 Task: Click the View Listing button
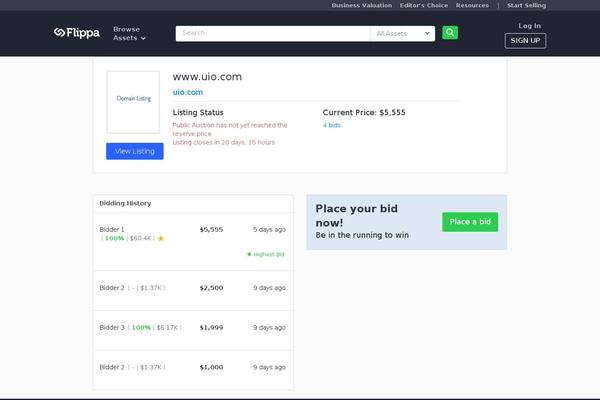135,151
